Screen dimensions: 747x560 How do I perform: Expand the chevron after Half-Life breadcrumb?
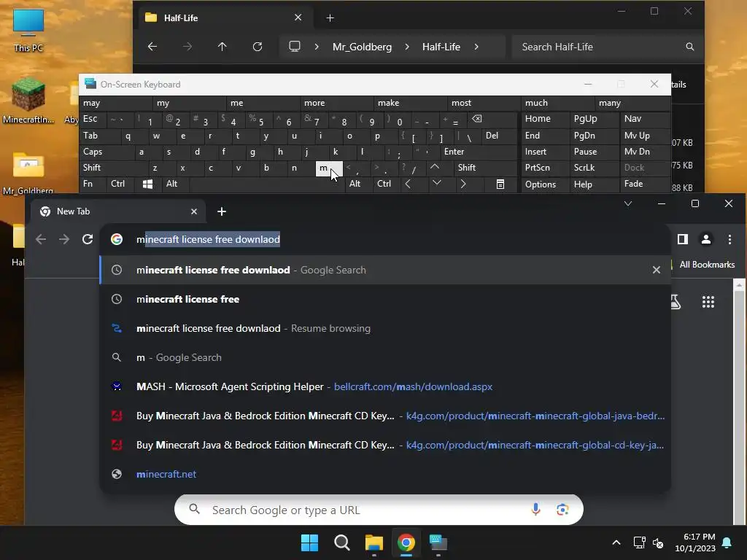[476, 47]
